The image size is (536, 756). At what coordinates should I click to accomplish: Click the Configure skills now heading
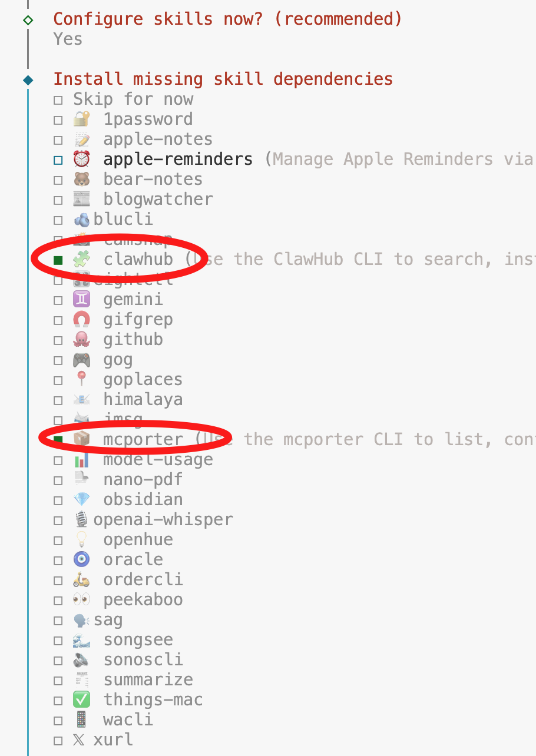(x=227, y=19)
